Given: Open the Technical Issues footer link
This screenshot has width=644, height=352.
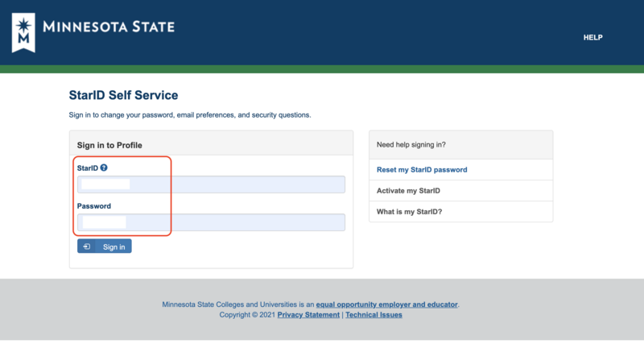Looking at the screenshot, I should (x=374, y=315).
